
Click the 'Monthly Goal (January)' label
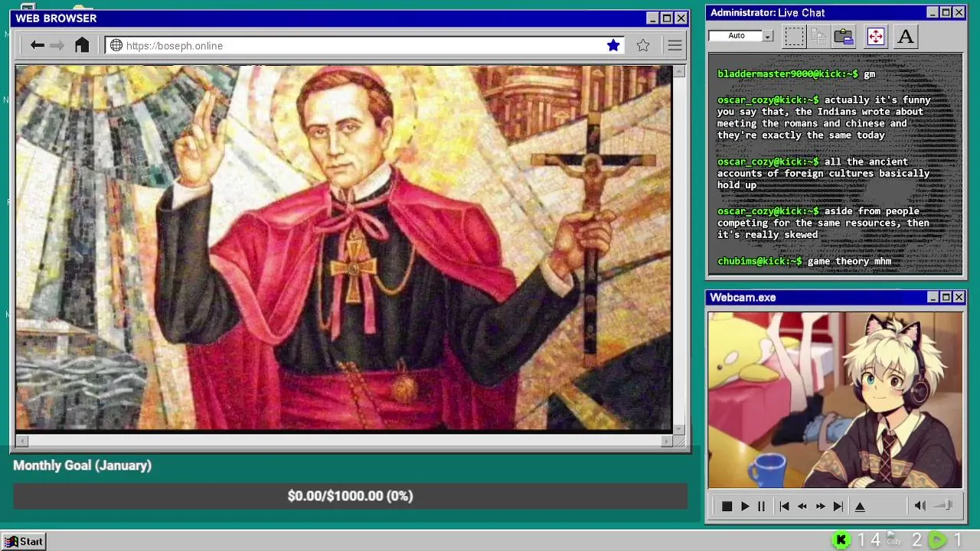point(82,465)
